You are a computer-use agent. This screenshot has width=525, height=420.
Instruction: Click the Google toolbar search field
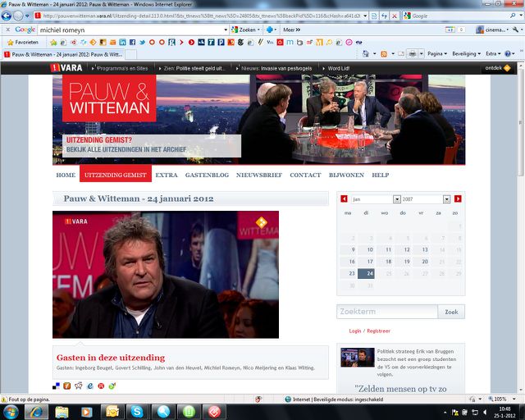point(130,30)
